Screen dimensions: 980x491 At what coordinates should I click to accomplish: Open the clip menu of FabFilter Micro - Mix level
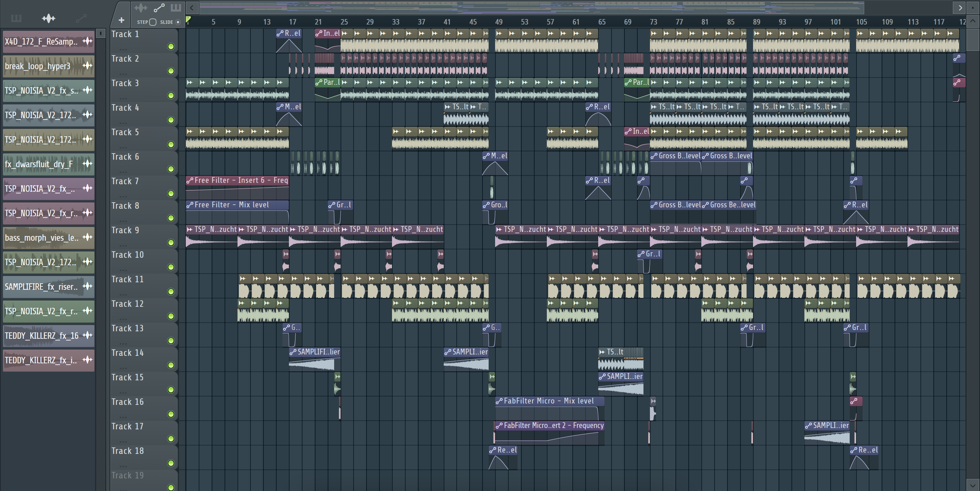499,401
